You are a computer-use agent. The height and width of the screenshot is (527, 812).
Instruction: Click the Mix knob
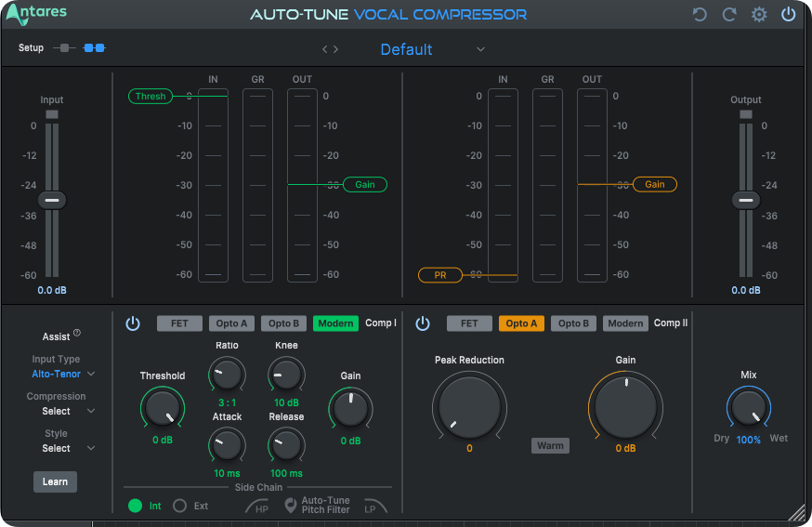[749, 407]
